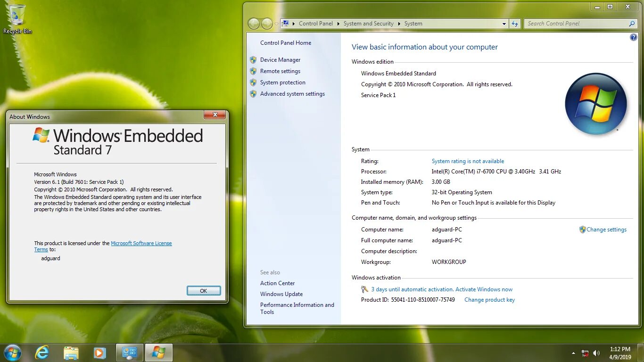Expand arrow after System and Security breadcrumb
644x362 pixels.
pos(399,24)
